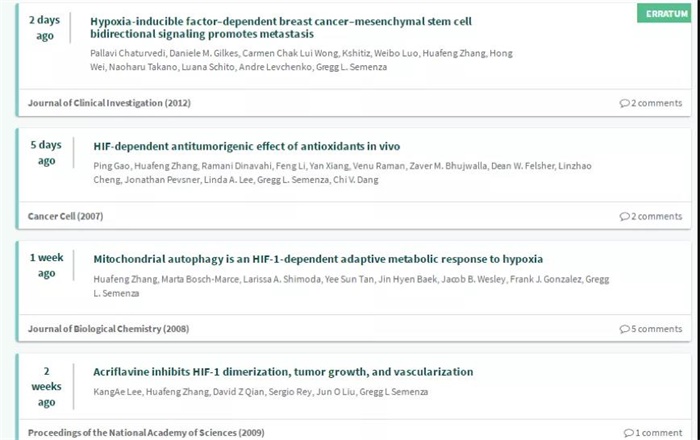The image size is (700, 440).
Task: Click comment bubble icon on Cancer Cell paper
Action: click(x=625, y=216)
